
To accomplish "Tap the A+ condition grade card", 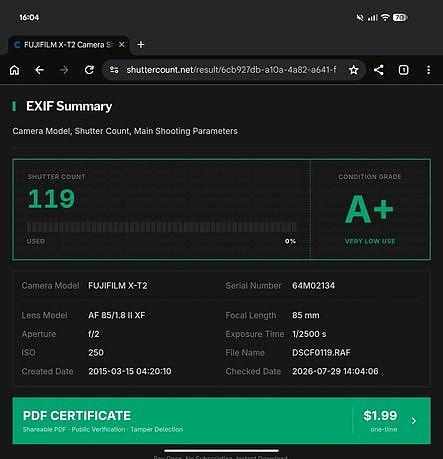I will point(370,210).
